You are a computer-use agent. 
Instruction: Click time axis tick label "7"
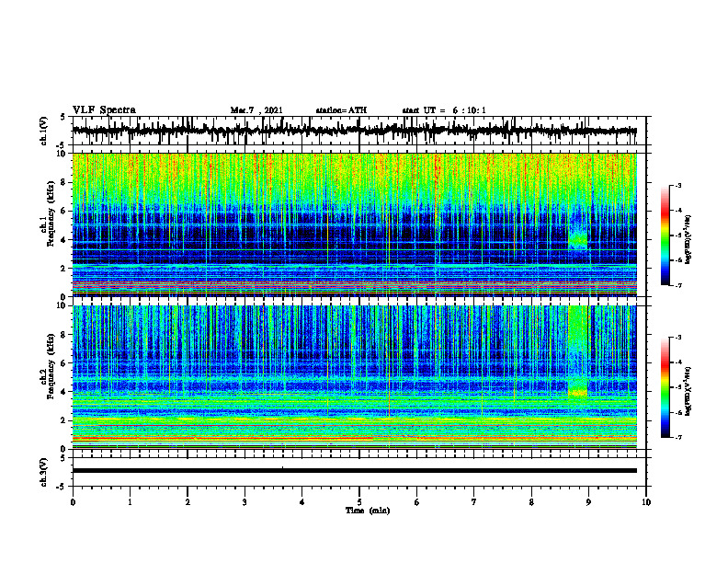(474, 502)
